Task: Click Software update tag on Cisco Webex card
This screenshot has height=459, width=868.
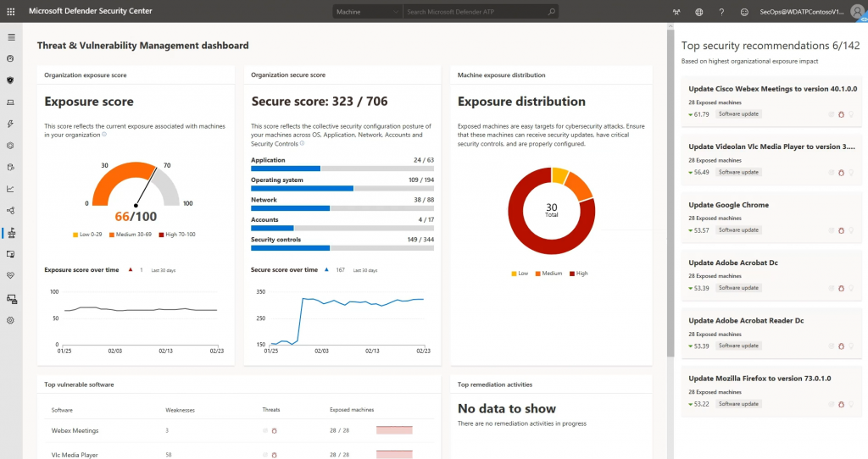Action: click(738, 114)
